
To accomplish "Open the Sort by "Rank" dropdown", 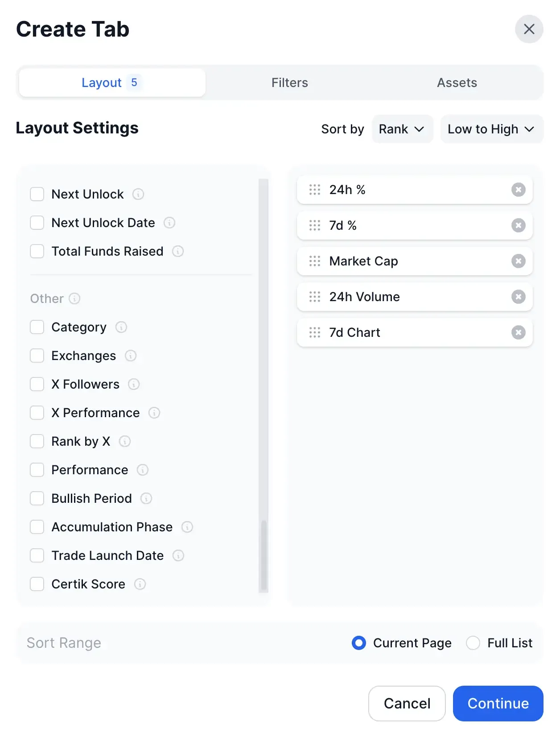I will [x=402, y=129].
